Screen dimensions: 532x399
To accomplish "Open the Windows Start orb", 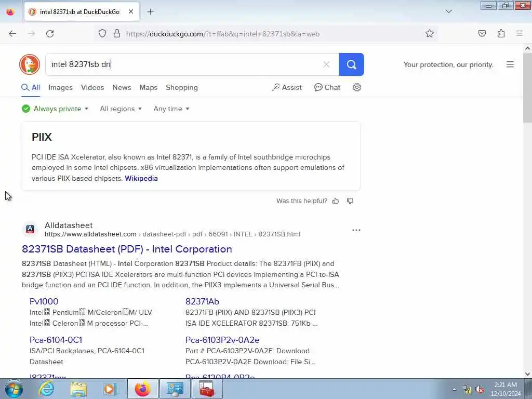I will pos(14,389).
